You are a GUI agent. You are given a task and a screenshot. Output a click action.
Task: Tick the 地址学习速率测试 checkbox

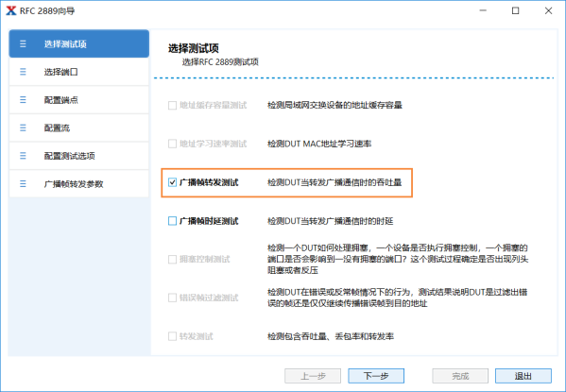[173, 144]
